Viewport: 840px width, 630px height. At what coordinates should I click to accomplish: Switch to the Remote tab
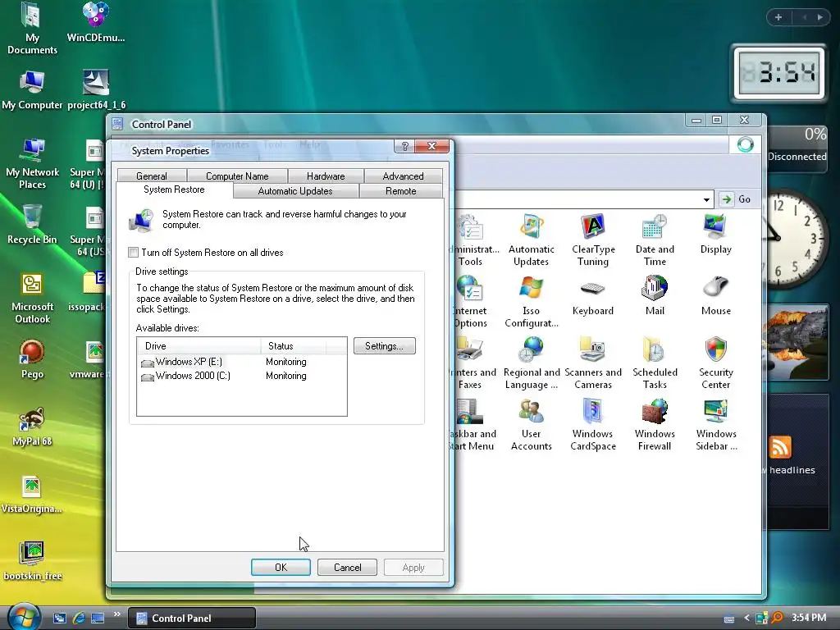[400, 191]
